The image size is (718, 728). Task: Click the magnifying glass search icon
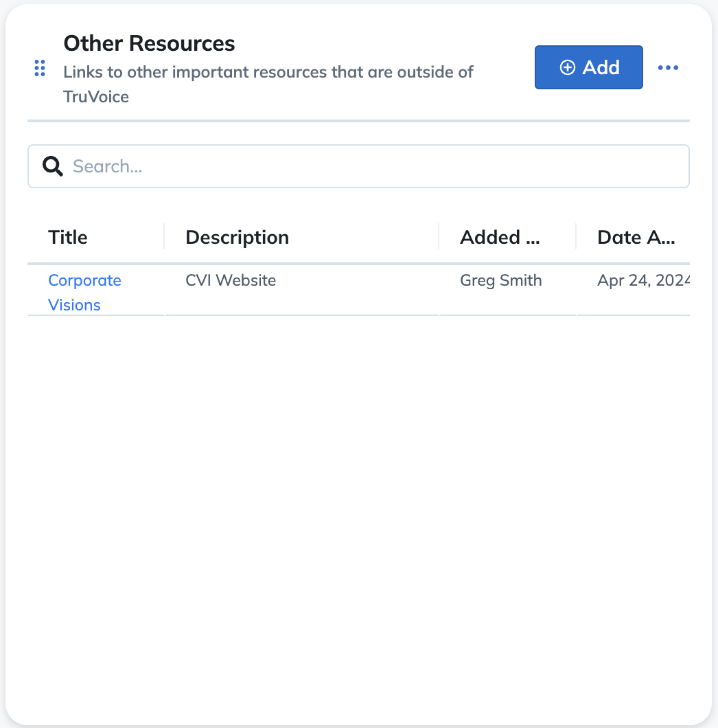click(x=52, y=166)
